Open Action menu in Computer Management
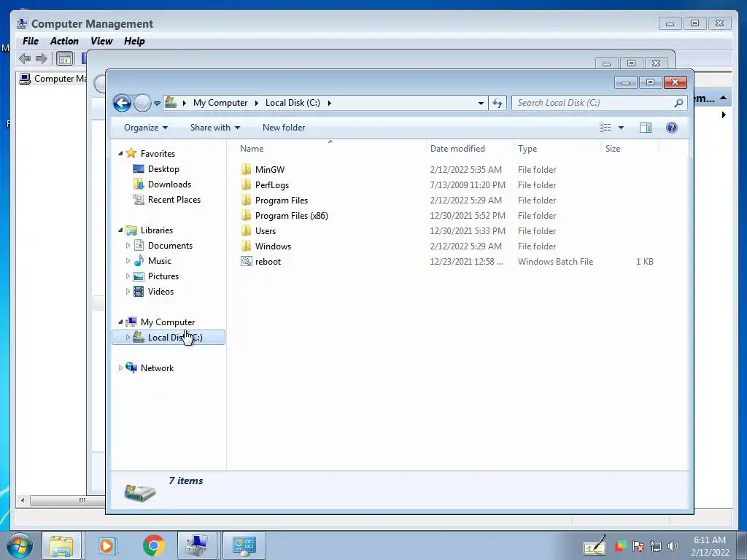Viewport: 747px width, 560px height. pos(64,42)
